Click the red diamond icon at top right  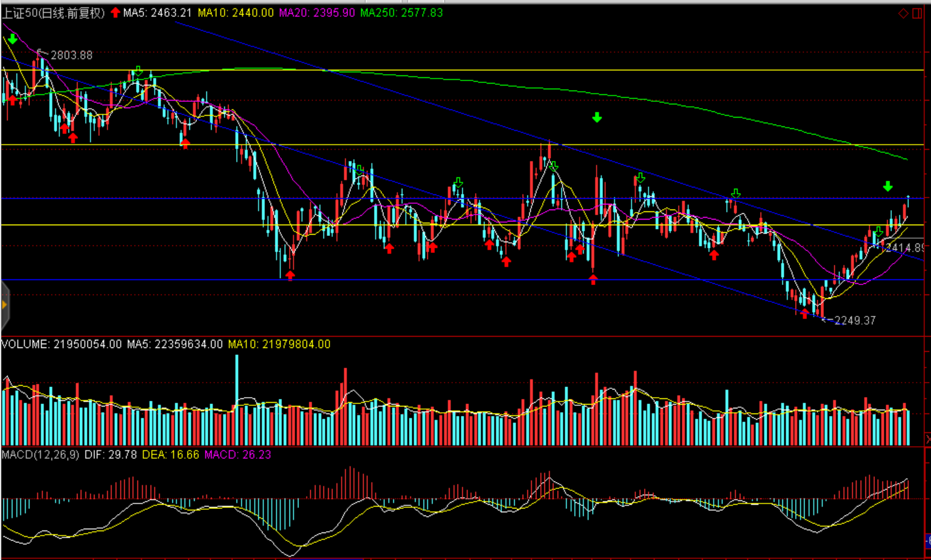[903, 13]
